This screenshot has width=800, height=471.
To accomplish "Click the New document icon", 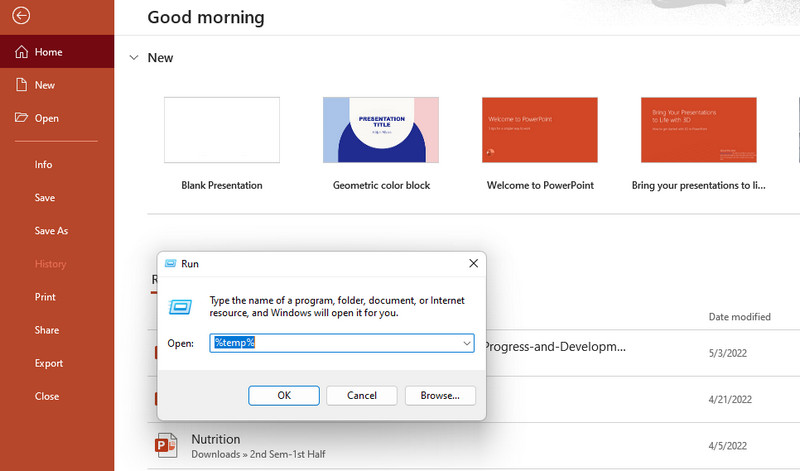I will tap(21, 85).
